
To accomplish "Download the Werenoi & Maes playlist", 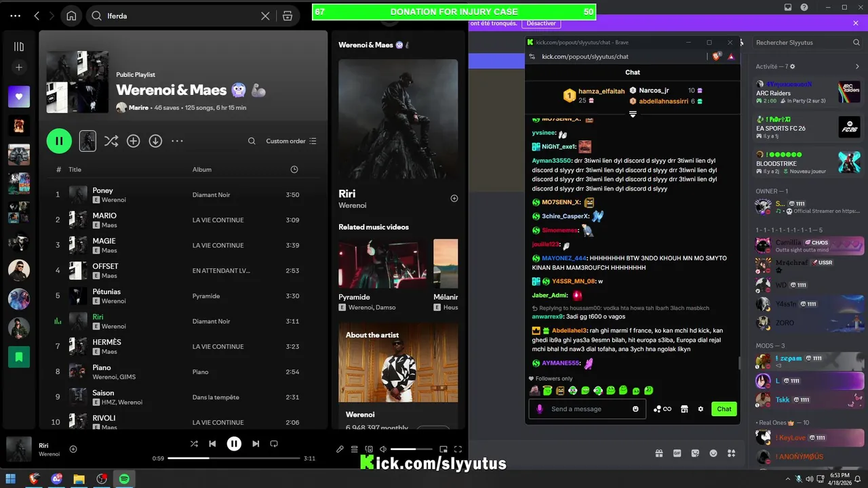I will pyautogui.click(x=155, y=141).
